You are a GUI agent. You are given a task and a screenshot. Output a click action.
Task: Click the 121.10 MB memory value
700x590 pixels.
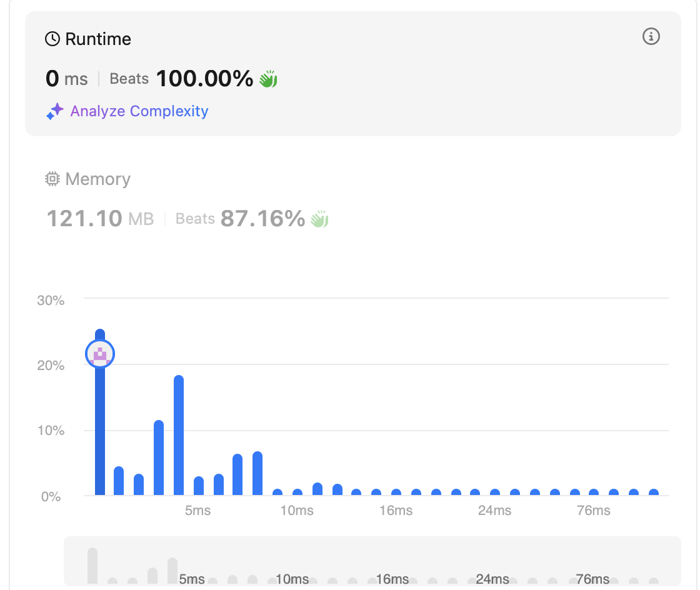100,219
